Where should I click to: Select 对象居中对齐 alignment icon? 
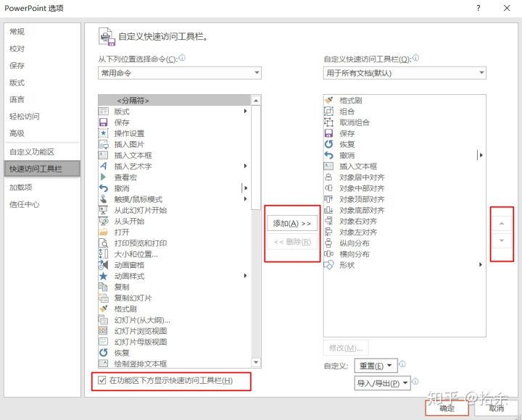329,177
